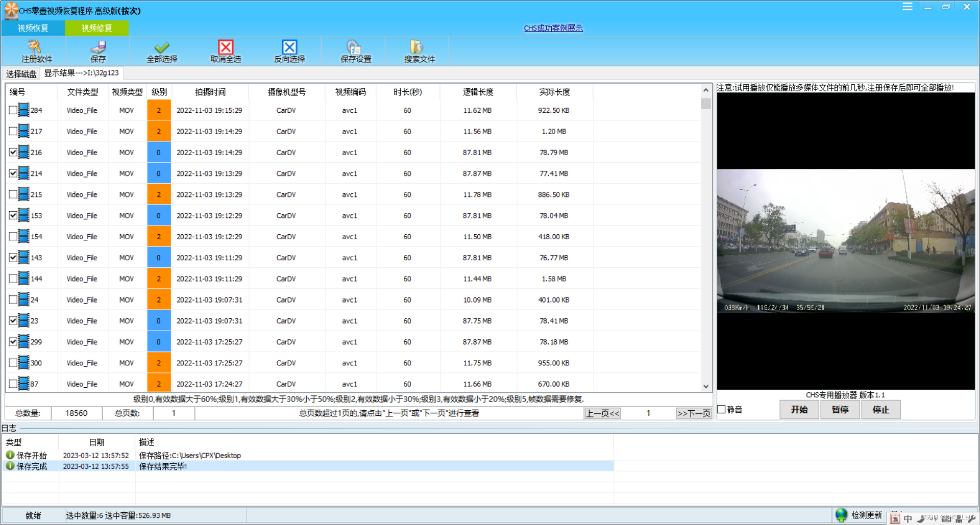Click the film icon of file 217

(23, 131)
